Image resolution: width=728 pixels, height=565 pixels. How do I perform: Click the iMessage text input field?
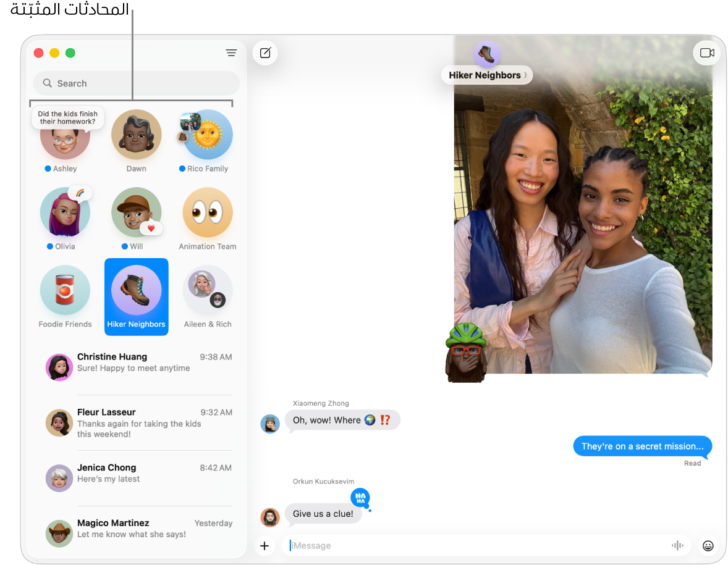[476, 545]
